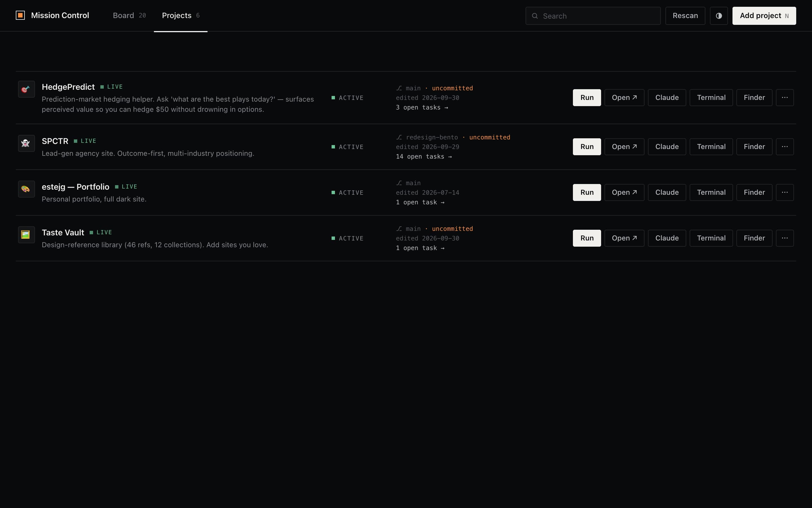This screenshot has height=508, width=812.
Task: Click the SPCTR ghost project icon
Action: (26, 143)
